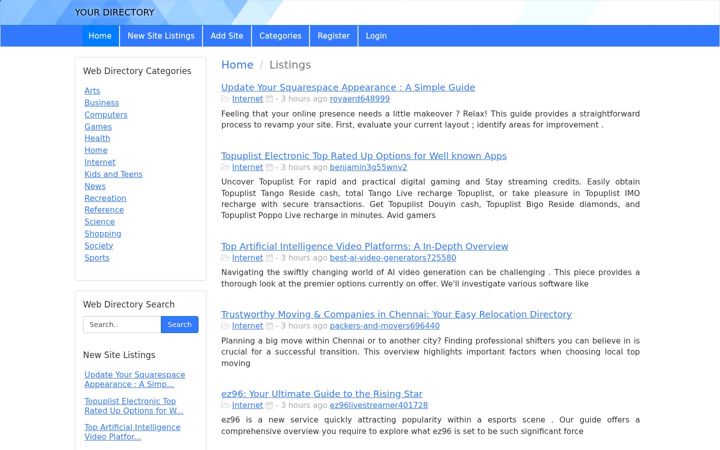720x450 pixels.
Task: Open the Recreation category
Action: click(105, 198)
